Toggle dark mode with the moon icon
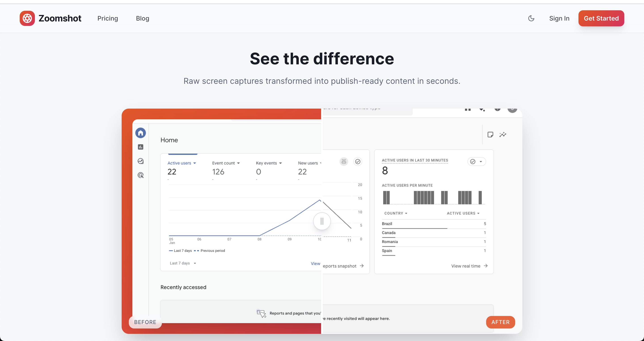Screen dimensions: 644x341 (531, 18)
